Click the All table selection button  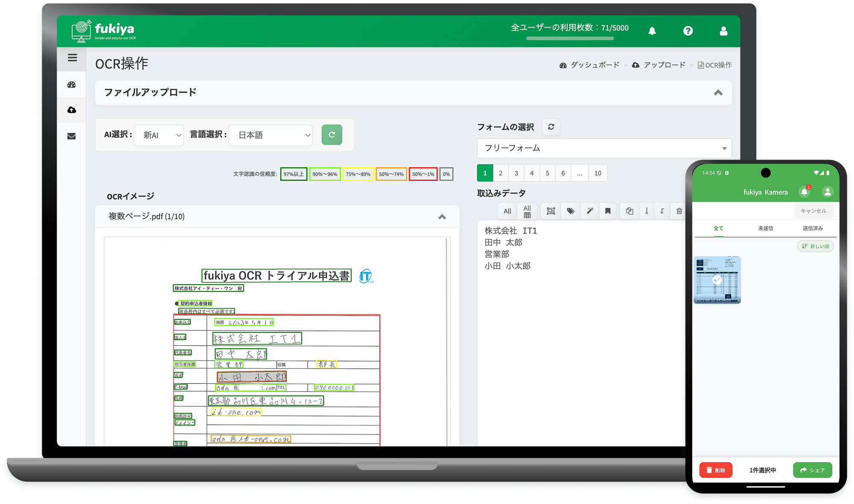[x=527, y=211]
